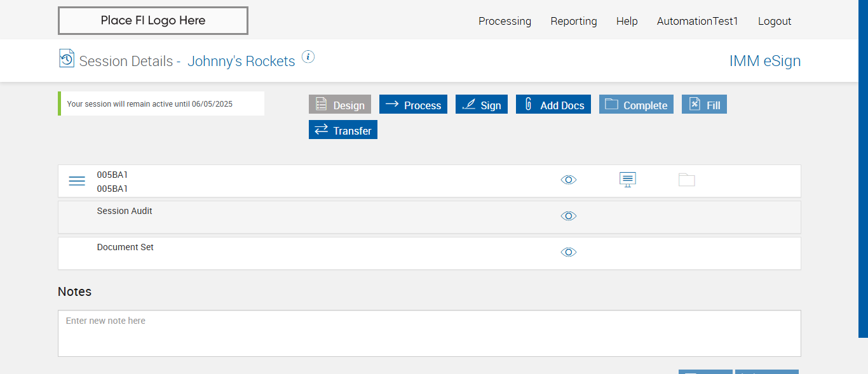
Task: Expand the hamburger menu on the 005BA1 row
Action: (77, 181)
